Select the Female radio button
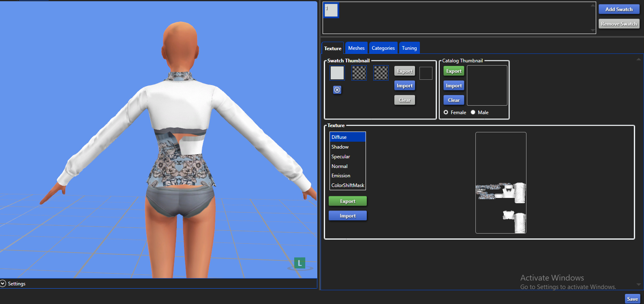 point(446,113)
